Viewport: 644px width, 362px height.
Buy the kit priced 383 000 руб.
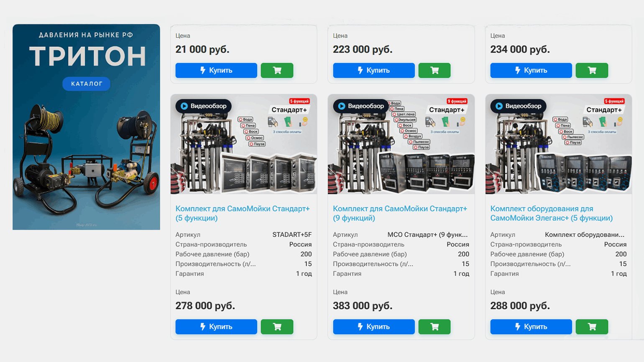point(373,326)
